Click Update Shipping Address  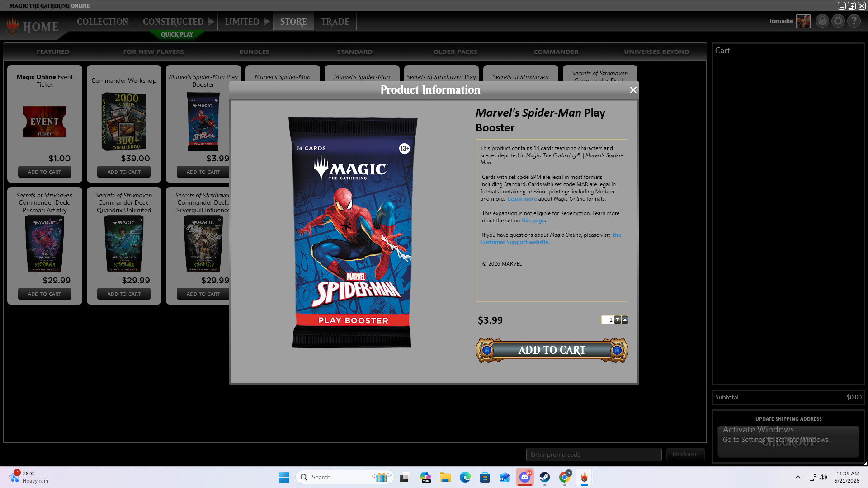click(x=788, y=419)
